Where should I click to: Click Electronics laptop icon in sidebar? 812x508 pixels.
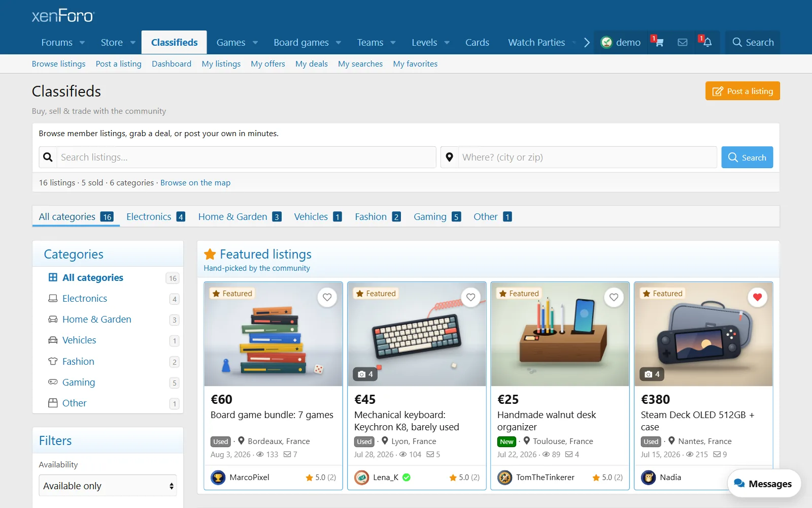tap(53, 298)
